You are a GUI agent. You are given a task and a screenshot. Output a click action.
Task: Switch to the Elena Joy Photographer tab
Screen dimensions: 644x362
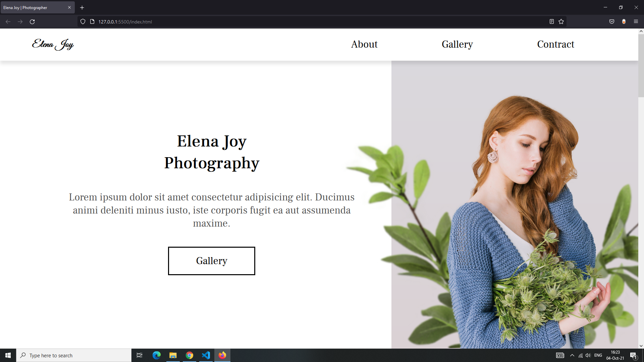(x=34, y=7)
